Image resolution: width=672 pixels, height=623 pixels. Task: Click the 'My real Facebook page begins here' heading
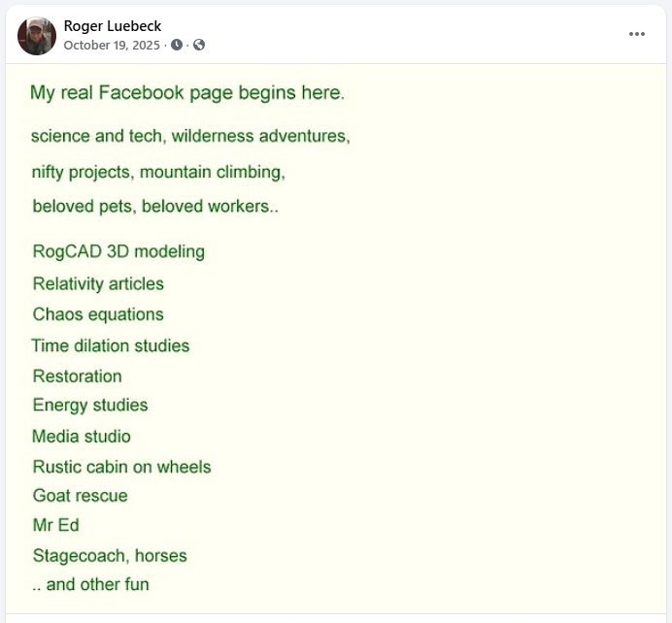click(187, 94)
